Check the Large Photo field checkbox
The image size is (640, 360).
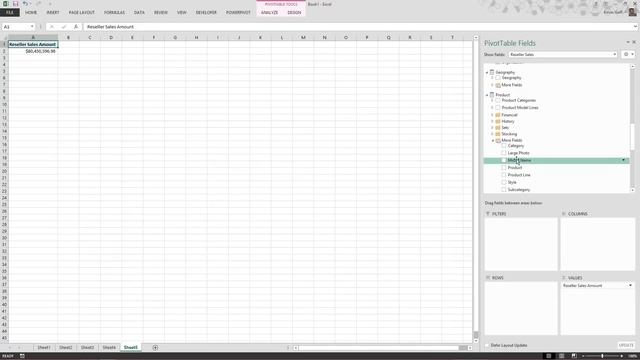(504, 153)
